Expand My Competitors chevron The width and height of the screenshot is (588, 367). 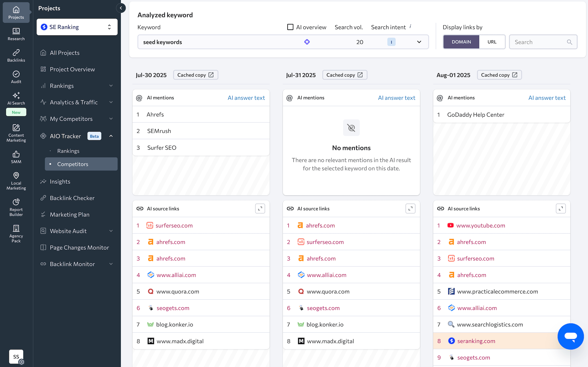tap(111, 119)
